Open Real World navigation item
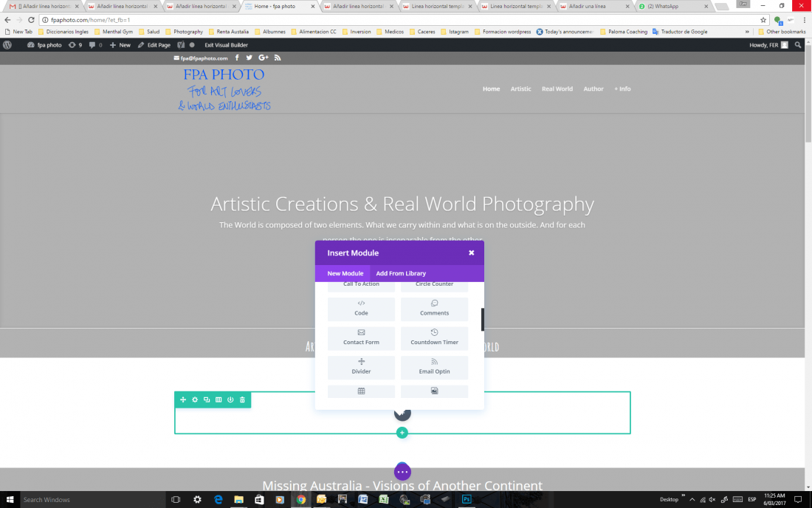The height and width of the screenshot is (508, 812). 557,89
